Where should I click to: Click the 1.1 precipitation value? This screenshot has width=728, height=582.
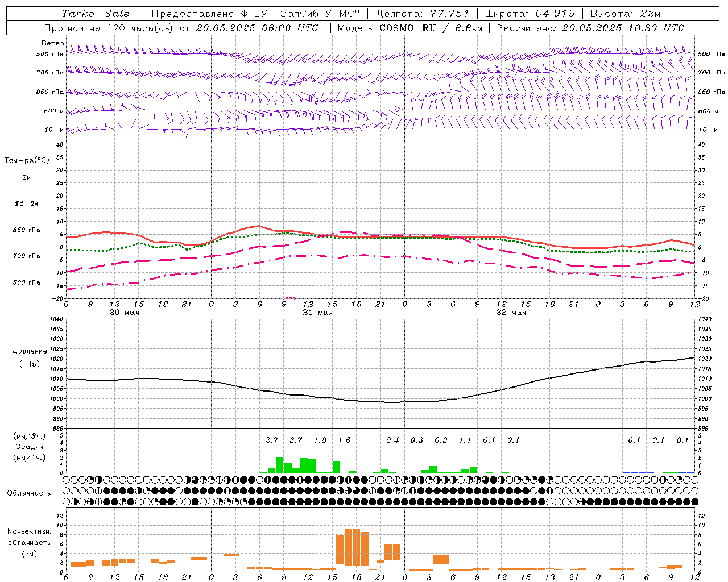pyautogui.click(x=465, y=440)
